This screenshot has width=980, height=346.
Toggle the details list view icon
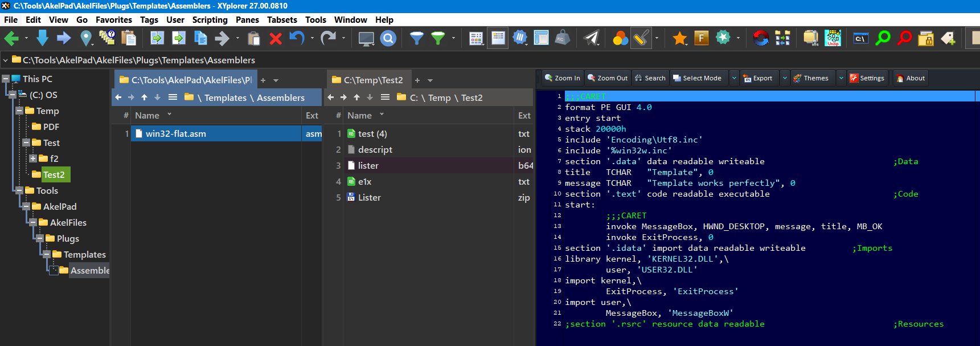click(x=498, y=38)
